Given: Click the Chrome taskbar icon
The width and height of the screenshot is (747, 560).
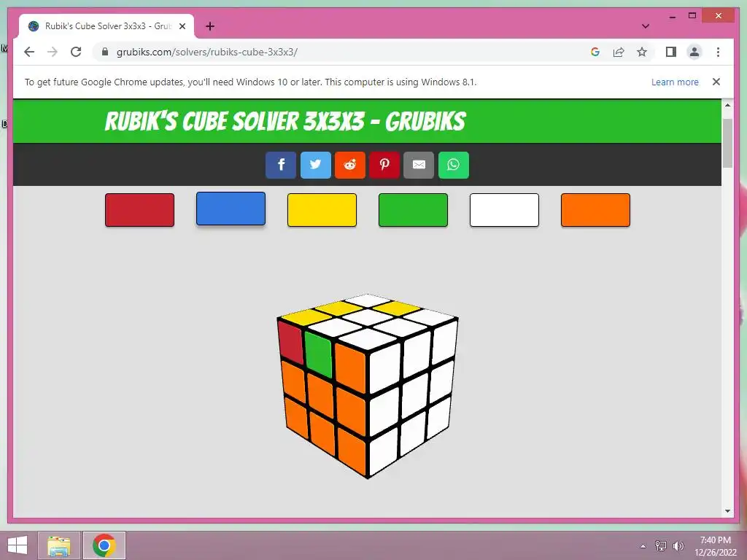Looking at the screenshot, I should [104, 545].
